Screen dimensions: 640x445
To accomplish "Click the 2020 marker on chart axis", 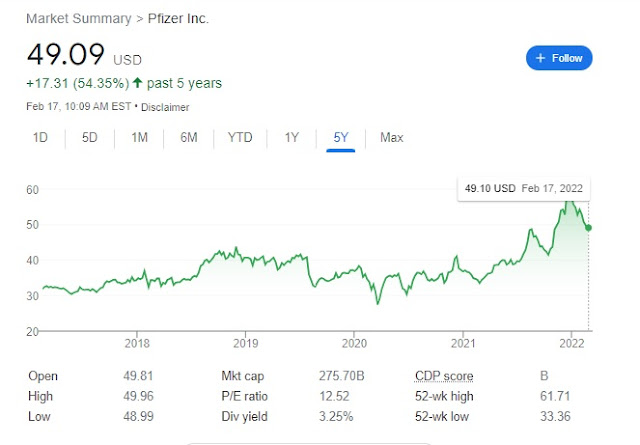I will coord(354,343).
